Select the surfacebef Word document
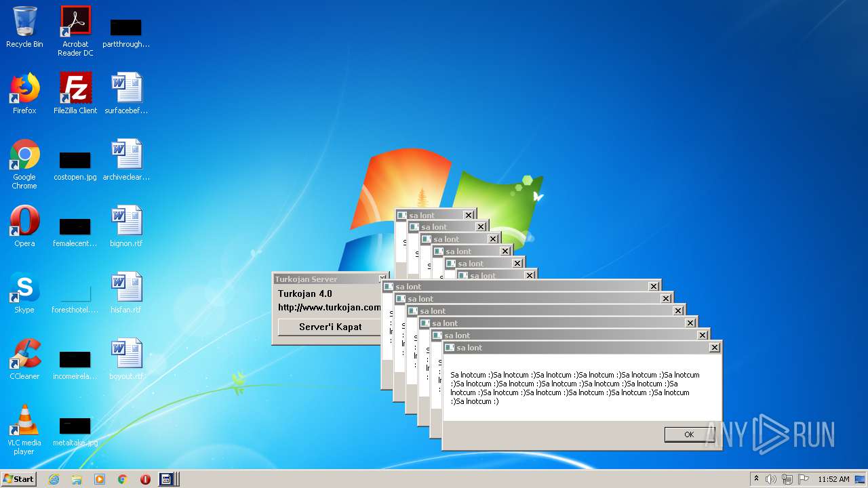This screenshot has width=868, height=488. point(126,94)
